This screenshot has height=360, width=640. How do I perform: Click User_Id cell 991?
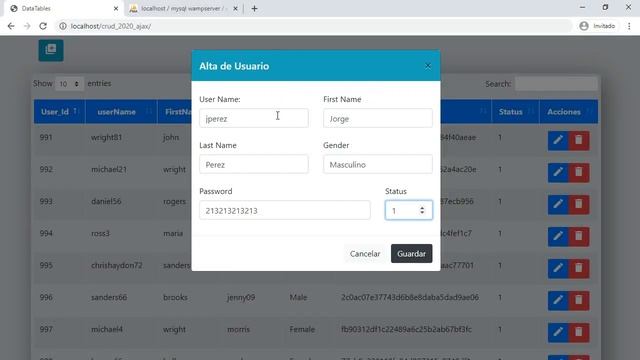(46, 137)
